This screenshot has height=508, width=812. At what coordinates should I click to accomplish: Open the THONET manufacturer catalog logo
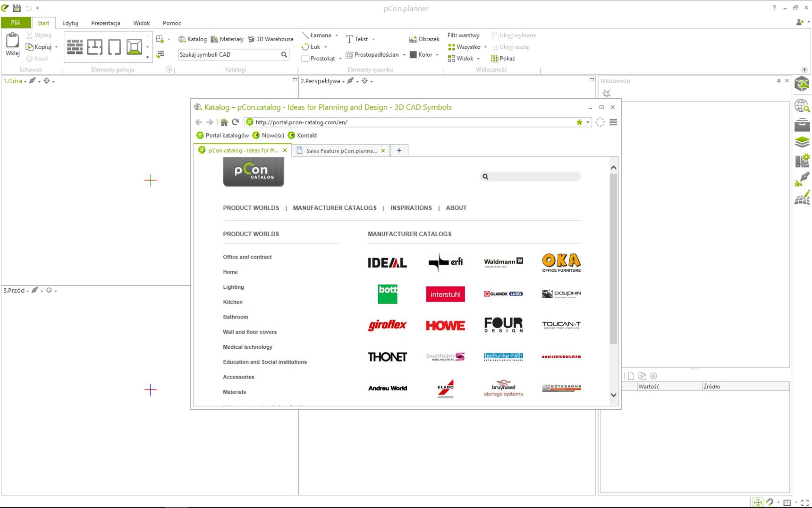tap(387, 357)
